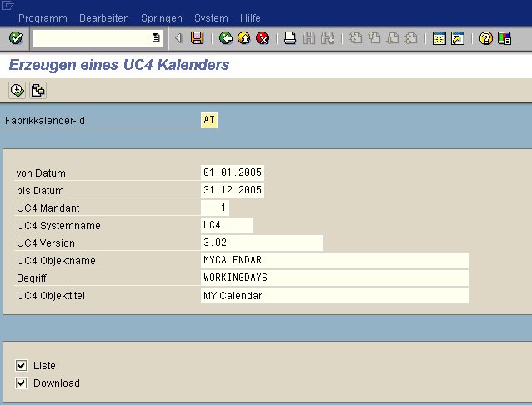Click the Customize Local Layout icon

click(x=504, y=38)
